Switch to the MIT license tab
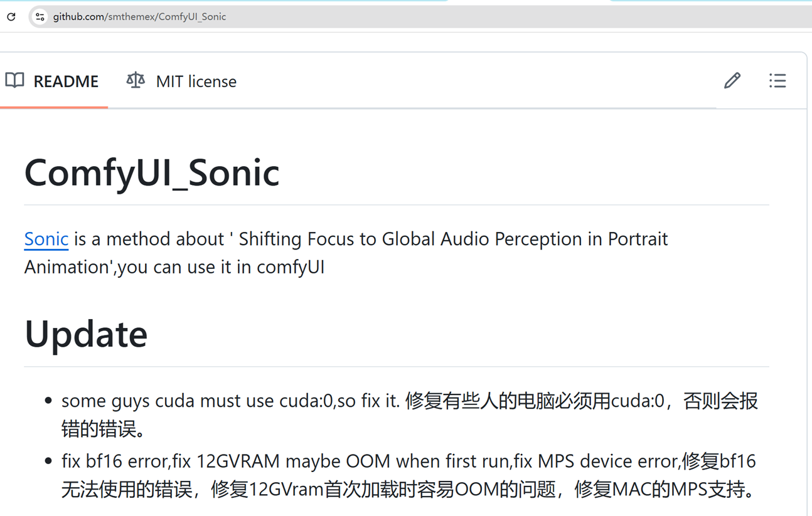This screenshot has height=516, width=812. [196, 80]
